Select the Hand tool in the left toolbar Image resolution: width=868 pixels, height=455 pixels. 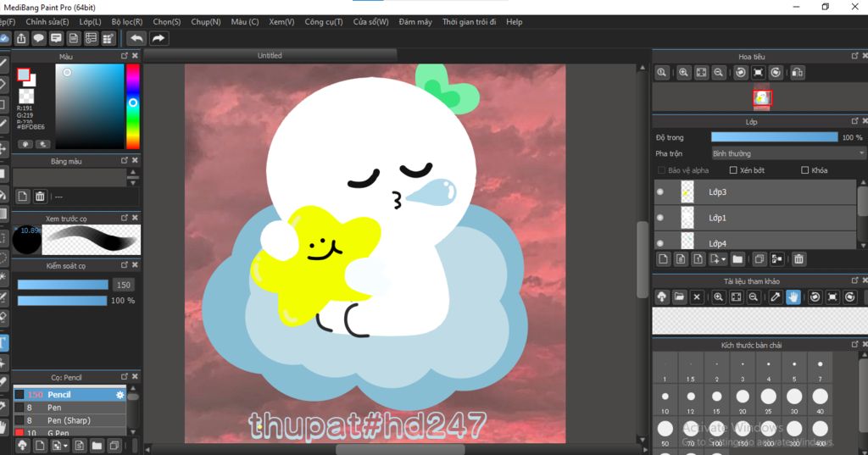(3, 427)
